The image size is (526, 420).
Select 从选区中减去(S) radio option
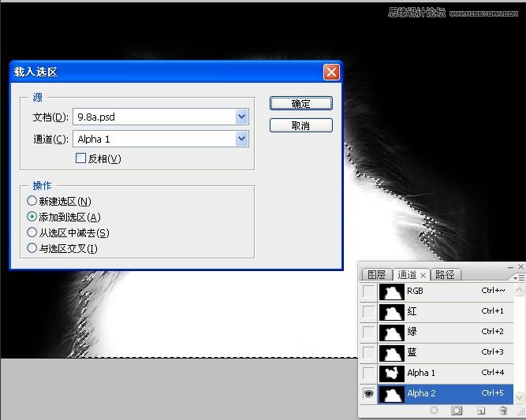coord(32,232)
